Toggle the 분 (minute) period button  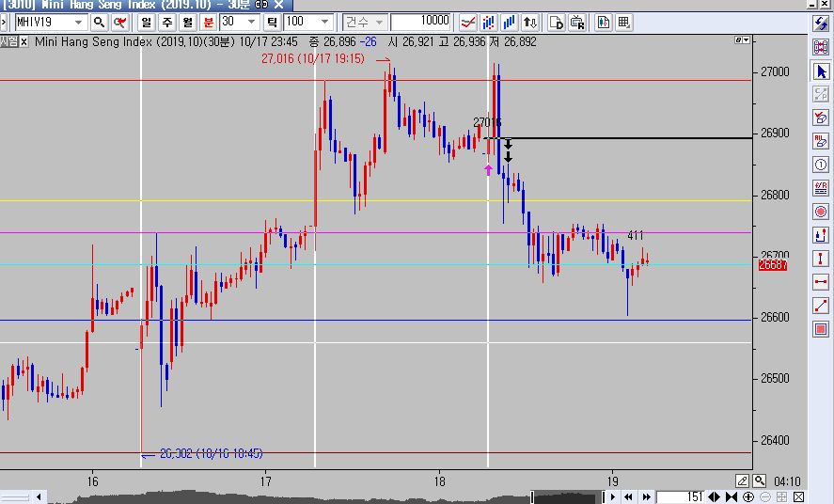tap(209, 22)
